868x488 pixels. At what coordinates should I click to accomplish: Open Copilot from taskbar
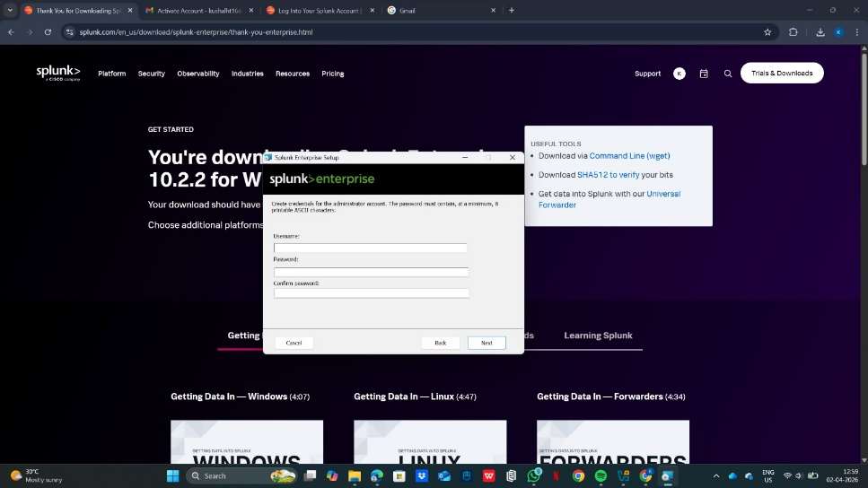pyautogui.click(x=332, y=475)
